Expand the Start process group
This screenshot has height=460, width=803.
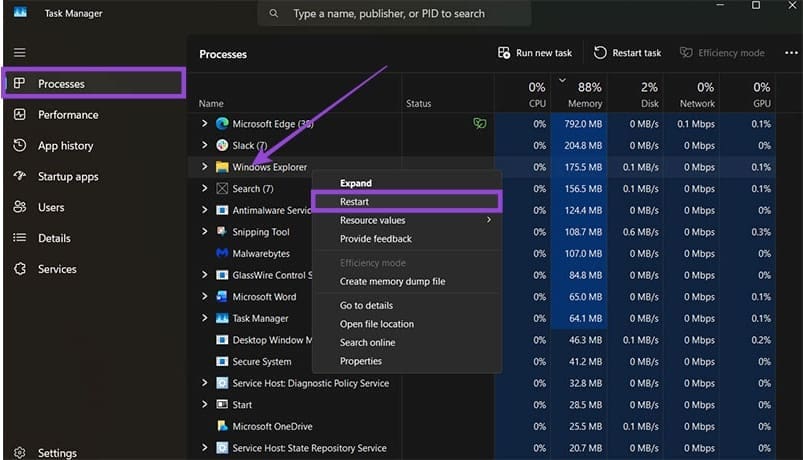[204, 404]
